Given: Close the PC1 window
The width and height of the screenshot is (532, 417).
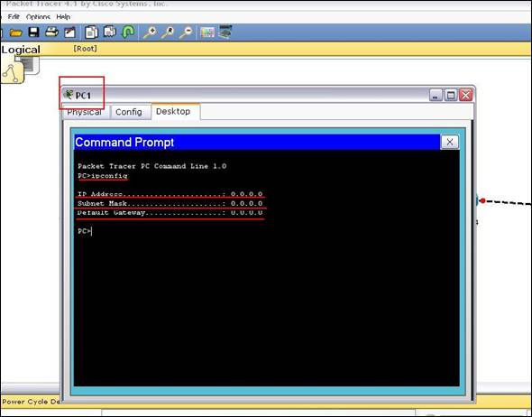Looking at the screenshot, I should tap(466, 95).
